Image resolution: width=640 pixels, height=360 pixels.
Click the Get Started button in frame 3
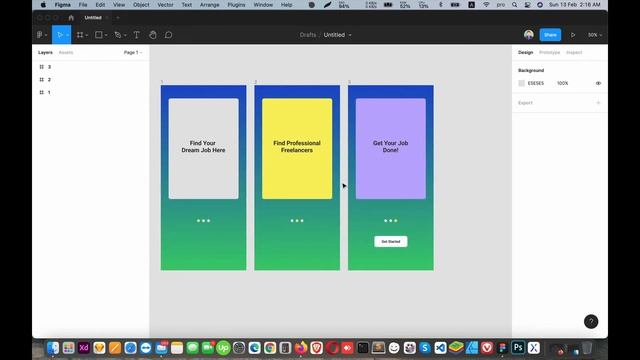[x=391, y=242]
